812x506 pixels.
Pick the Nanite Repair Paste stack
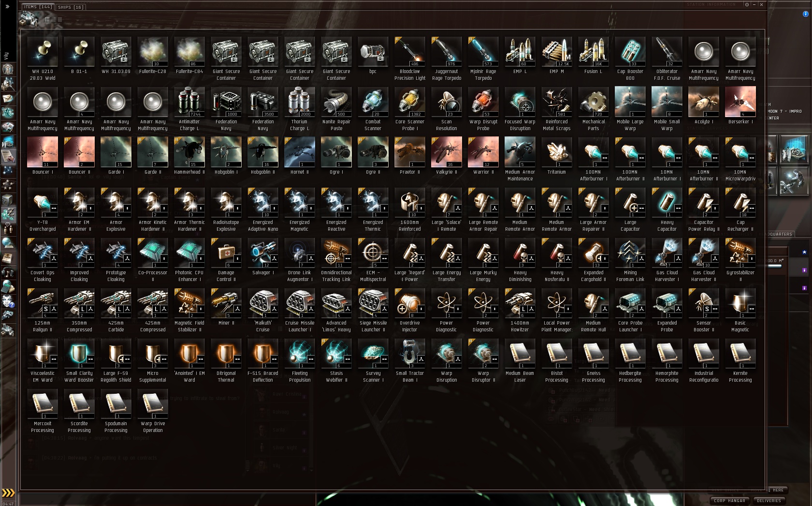336,109
